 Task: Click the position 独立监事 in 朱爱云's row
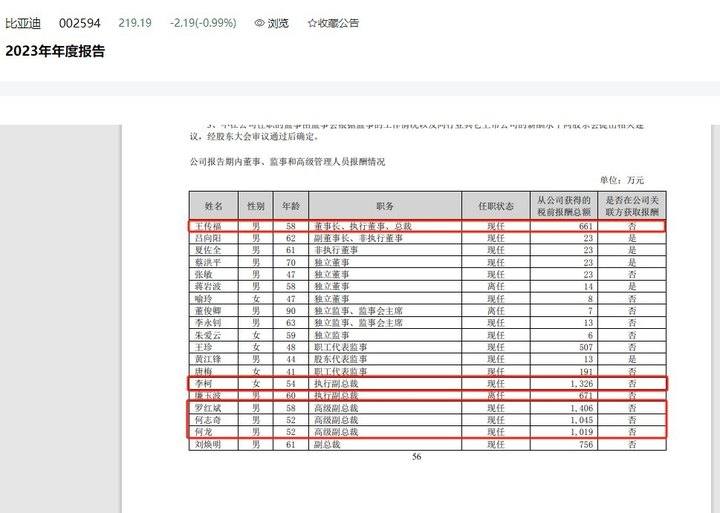pyautogui.click(x=332, y=335)
